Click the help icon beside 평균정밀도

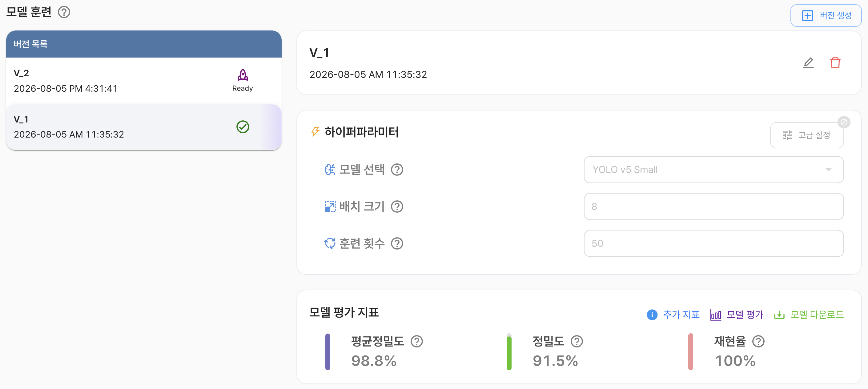coord(416,342)
